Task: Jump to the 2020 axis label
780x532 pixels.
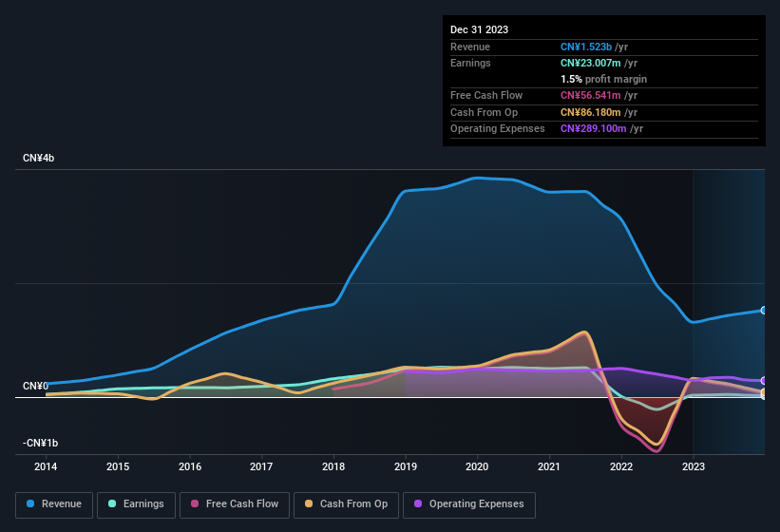Action: point(477,466)
